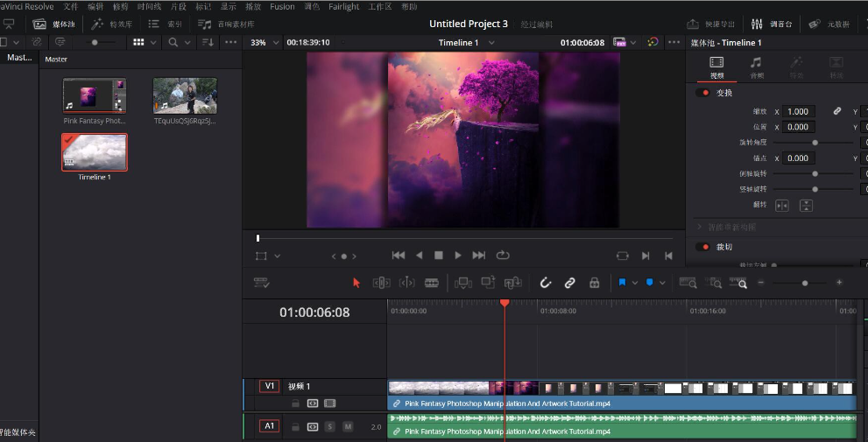Viewport: 868px width, 442px height.
Task: Go to previous clip icon in viewer
Action: pyautogui.click(x=668, y=256)
